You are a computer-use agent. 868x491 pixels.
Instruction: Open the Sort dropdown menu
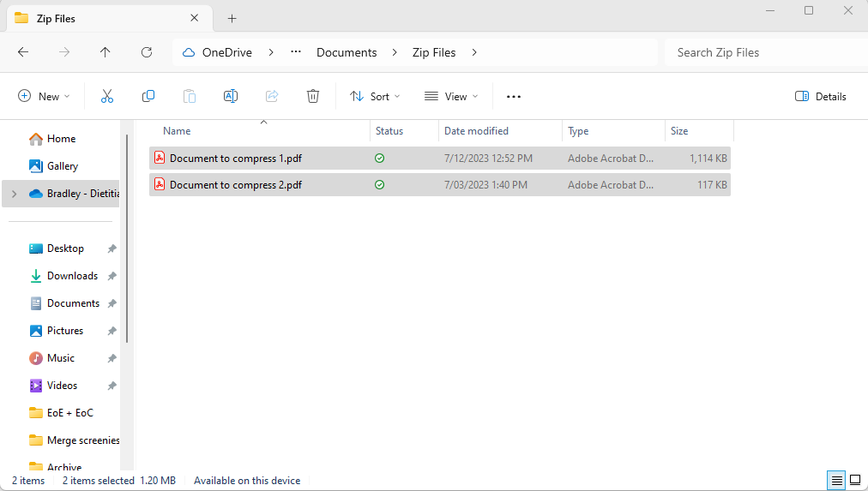point(375,97)
